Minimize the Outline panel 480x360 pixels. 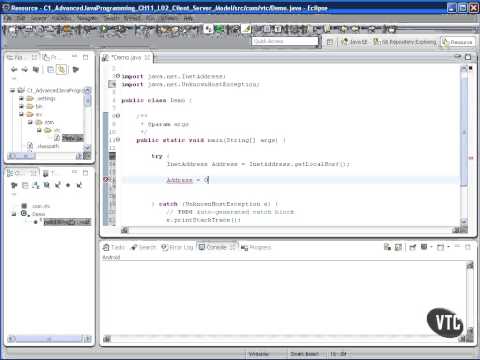pyautogui.click(x=75, y=172)
